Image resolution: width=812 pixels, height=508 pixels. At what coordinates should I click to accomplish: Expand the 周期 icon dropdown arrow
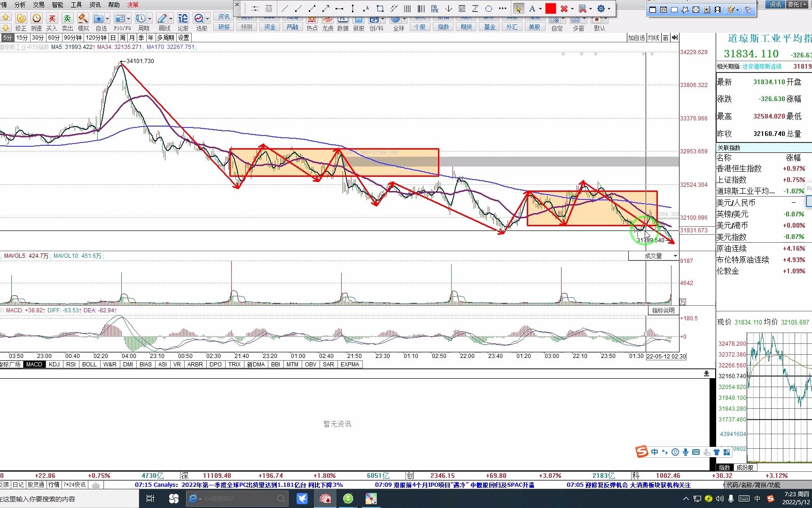[150, 19]
